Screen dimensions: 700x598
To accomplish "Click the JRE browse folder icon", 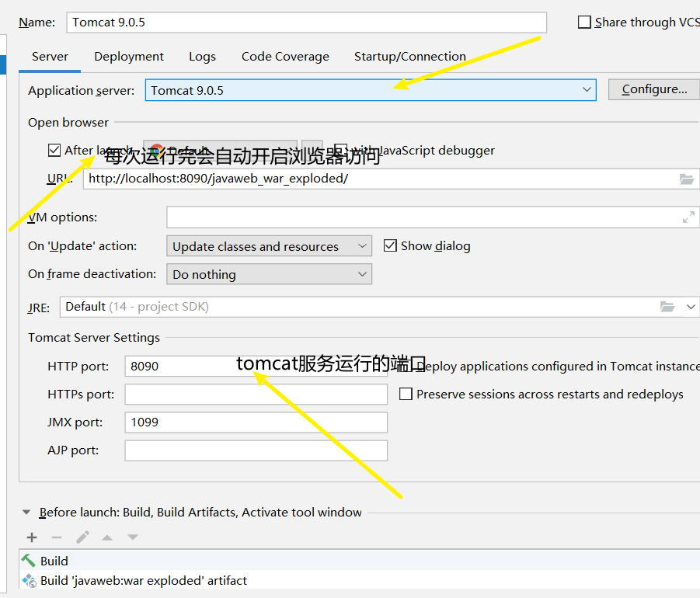I will point(667,307).
